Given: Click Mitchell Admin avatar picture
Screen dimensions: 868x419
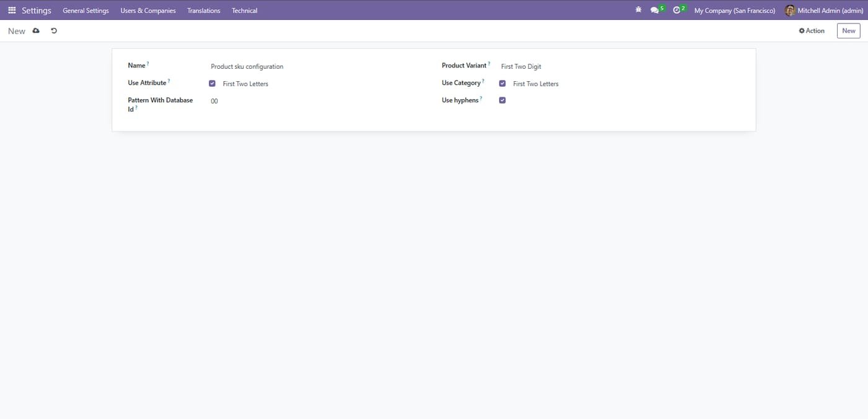Looking at the screenshot, I should tap(790, 11).
